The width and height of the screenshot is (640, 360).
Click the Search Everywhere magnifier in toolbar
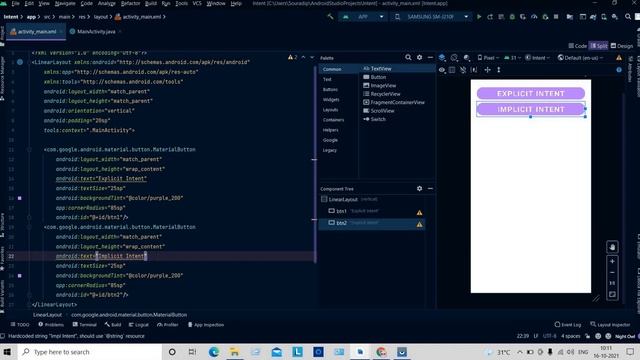tap(628, 17)
